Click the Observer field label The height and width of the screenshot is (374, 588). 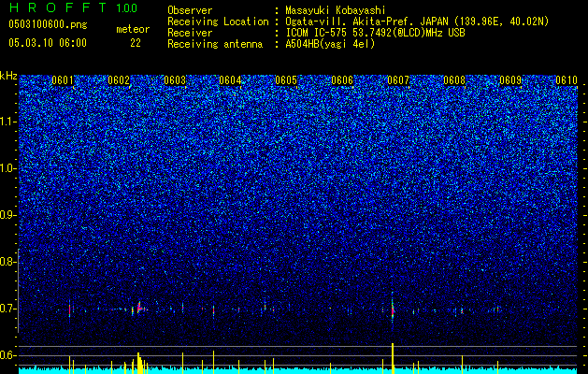[190, 10]
